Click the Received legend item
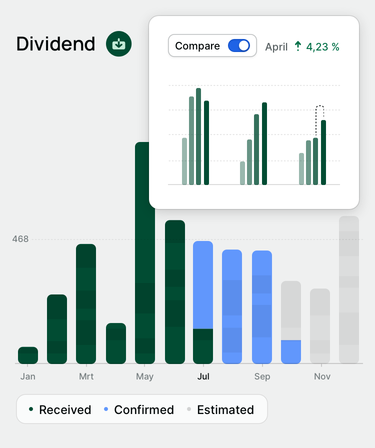 pos(60,410)
